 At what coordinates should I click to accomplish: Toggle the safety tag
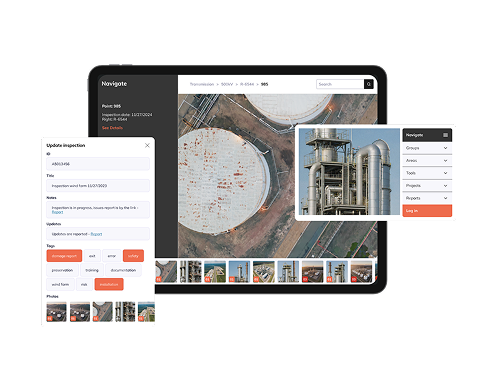(x=133, y=256)
